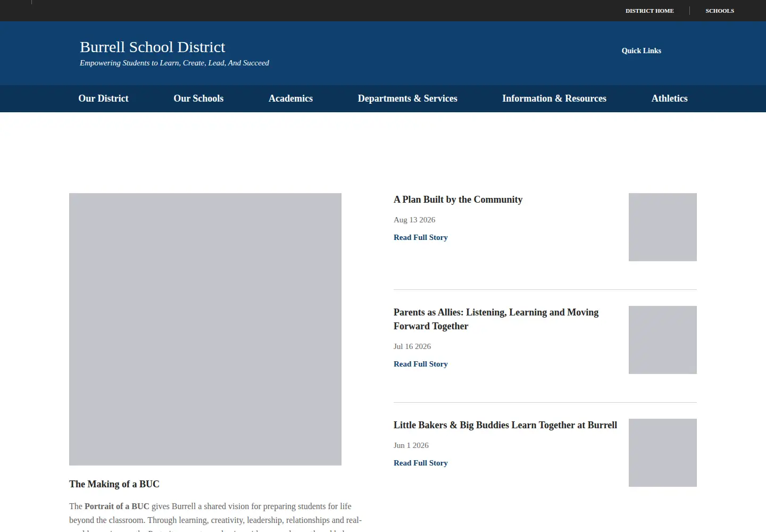Click thumbnail beside Parents as Allies story
Image resolution: width=766 pixels, height=532 pixels.
pos(663,340)
